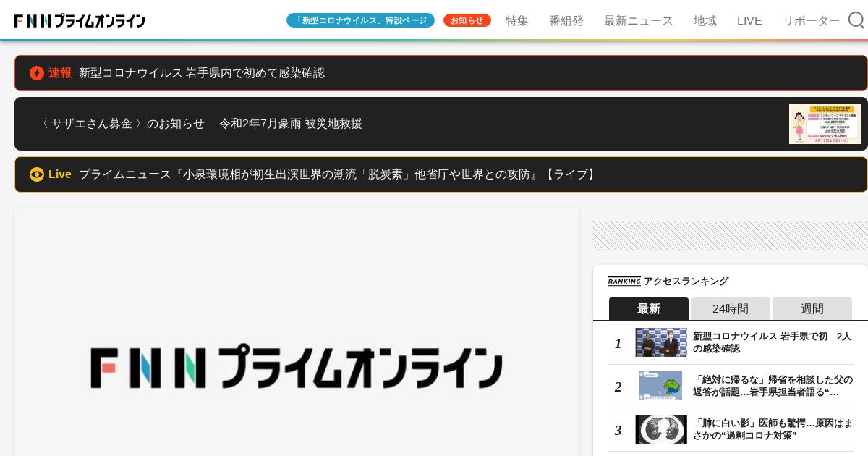Open ranking 3 article 「肺に白い影」
Image resolution: width=868 pixels, height=456 pixels.
(773, 429)
